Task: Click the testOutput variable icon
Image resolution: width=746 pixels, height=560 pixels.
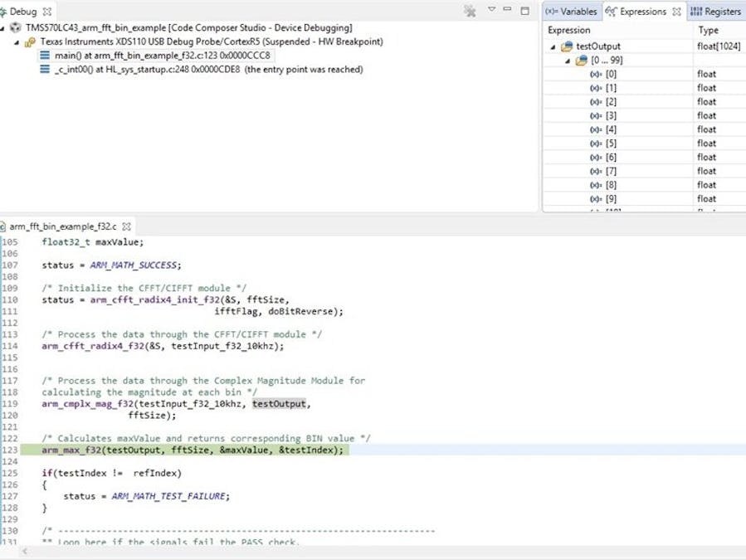Action: pos(568,46)
